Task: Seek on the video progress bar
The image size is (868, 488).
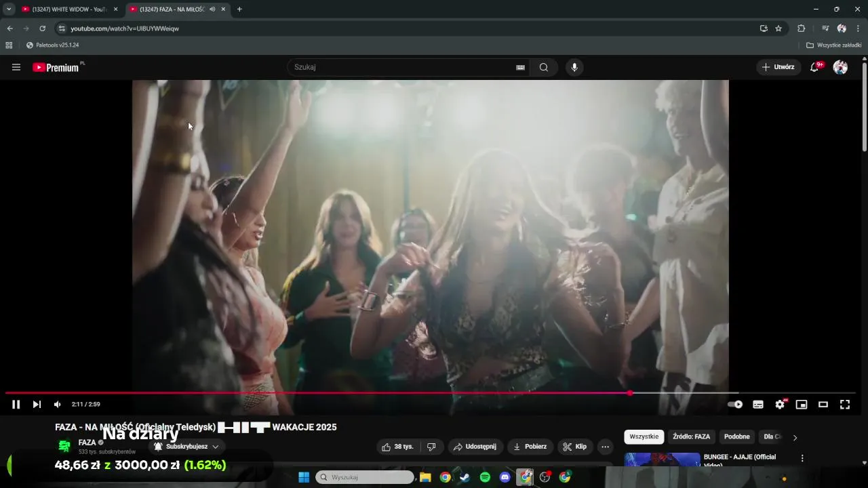Action: pos(430,393)
